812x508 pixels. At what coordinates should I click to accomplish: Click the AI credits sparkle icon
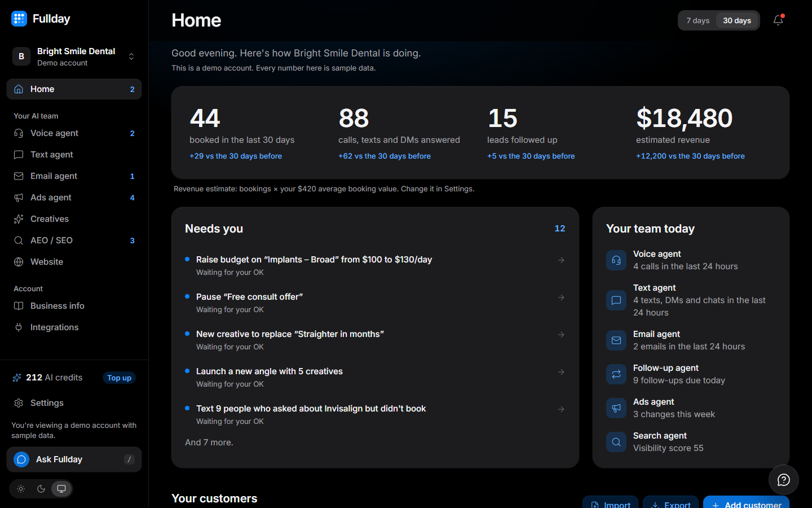(x=17, y=378)
